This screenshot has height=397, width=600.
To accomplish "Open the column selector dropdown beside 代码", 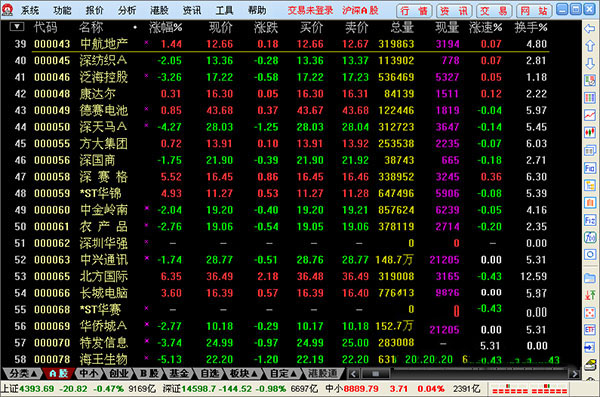I will (16, 27).
